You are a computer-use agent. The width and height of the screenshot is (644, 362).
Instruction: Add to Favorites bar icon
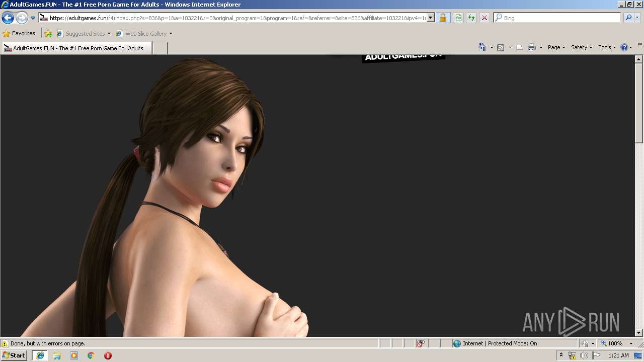[x=48, y=34]
